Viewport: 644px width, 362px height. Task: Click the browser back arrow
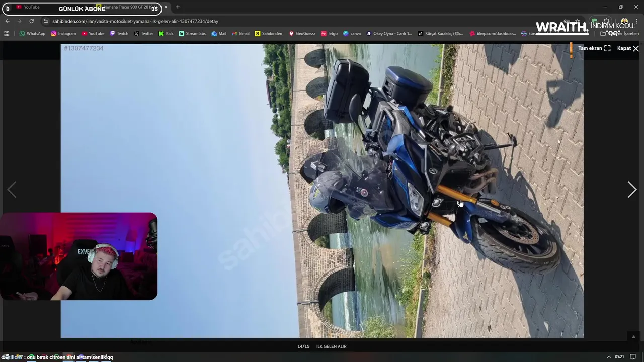tap(7, 21)
